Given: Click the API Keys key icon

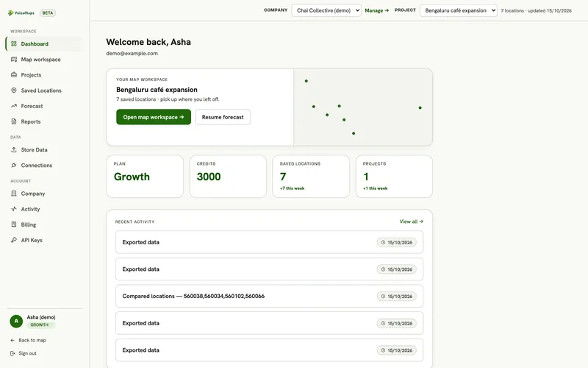Looking at the screenshot, I should (14, 240).
